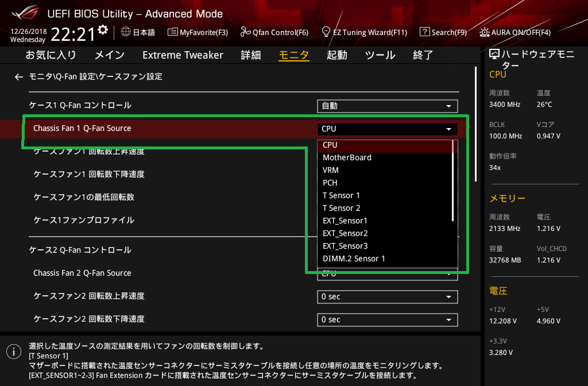The image size is (588, 386).
Task: Click the 2133 MHz memory frequency
Action: [504, 229]
